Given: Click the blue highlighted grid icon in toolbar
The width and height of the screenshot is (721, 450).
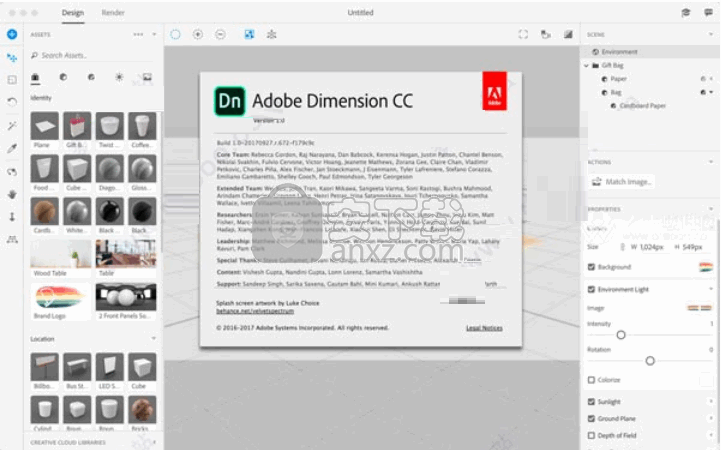Looking at the screenshot, I should pyautogui.click(x=249, y=34).
